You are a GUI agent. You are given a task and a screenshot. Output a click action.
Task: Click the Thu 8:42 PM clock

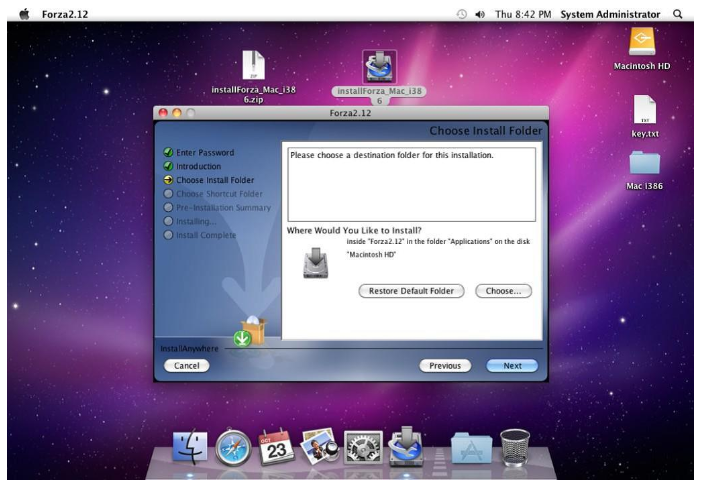pos(522,14)
